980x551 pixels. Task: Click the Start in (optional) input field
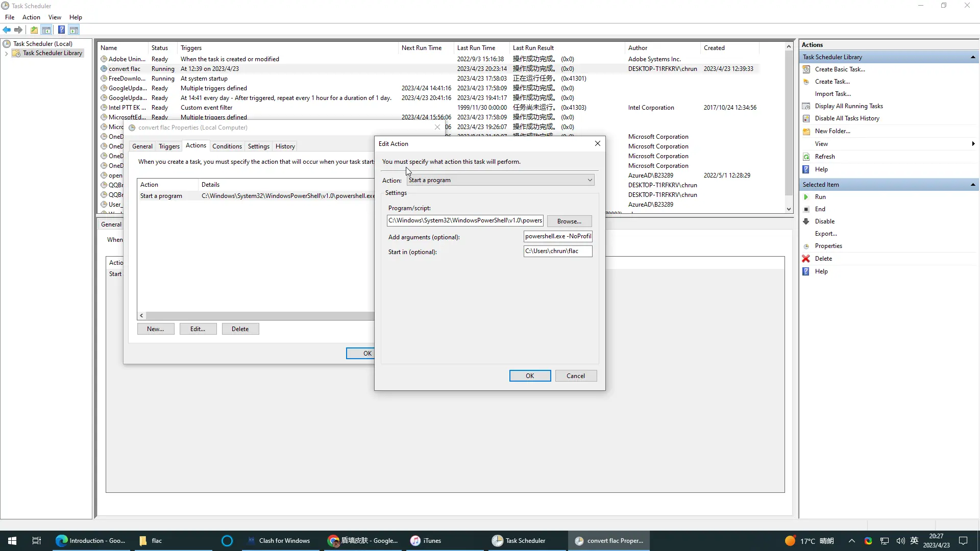click(557, 251)
